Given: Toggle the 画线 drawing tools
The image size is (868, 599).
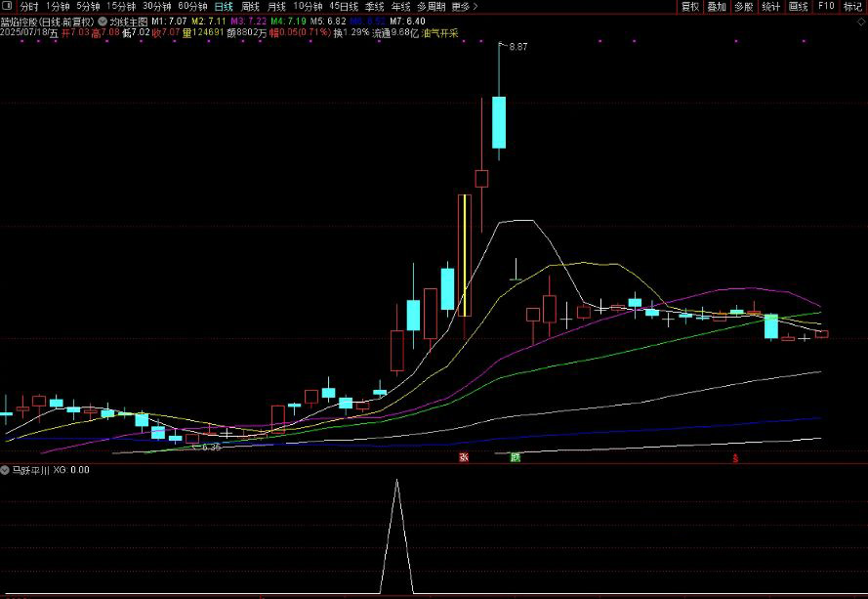Looking at the screenshot, I should click(798, 6).
